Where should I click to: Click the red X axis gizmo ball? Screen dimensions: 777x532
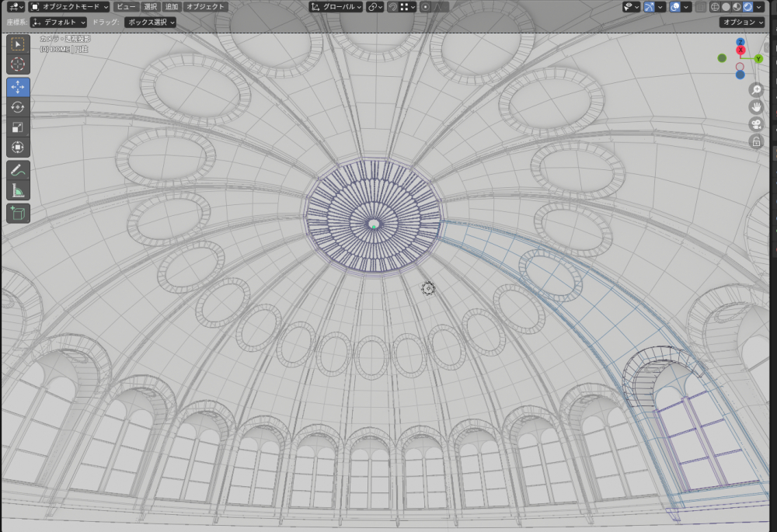point(740,50)
